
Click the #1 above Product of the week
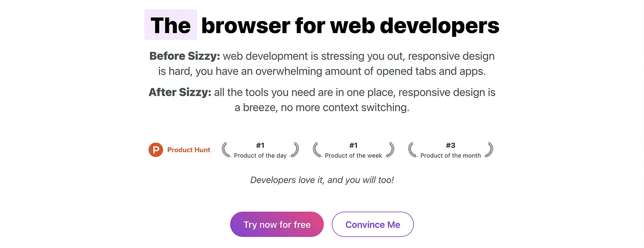pos(353,145)
